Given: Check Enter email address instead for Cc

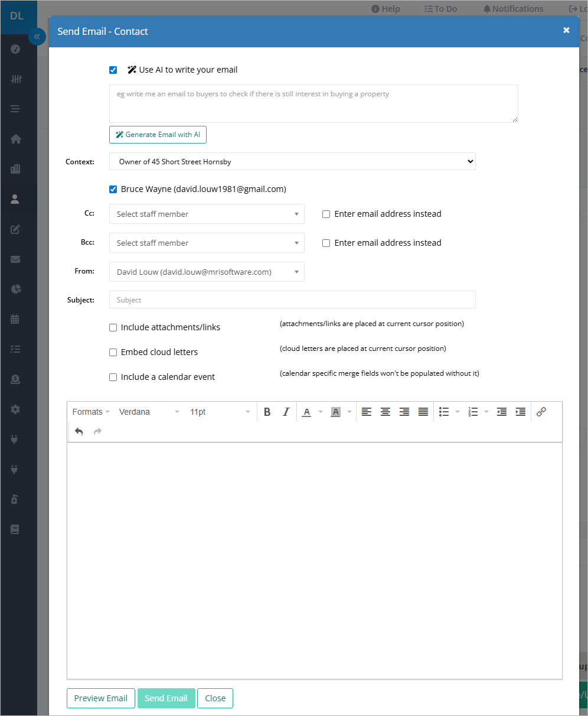Looking at the screenshot, I should coord(326,214).
